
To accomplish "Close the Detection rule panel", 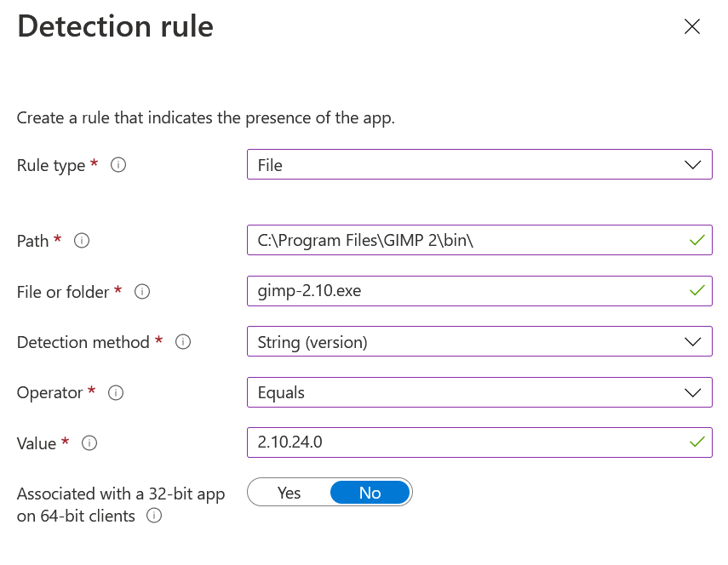I will tap(692, 26).
